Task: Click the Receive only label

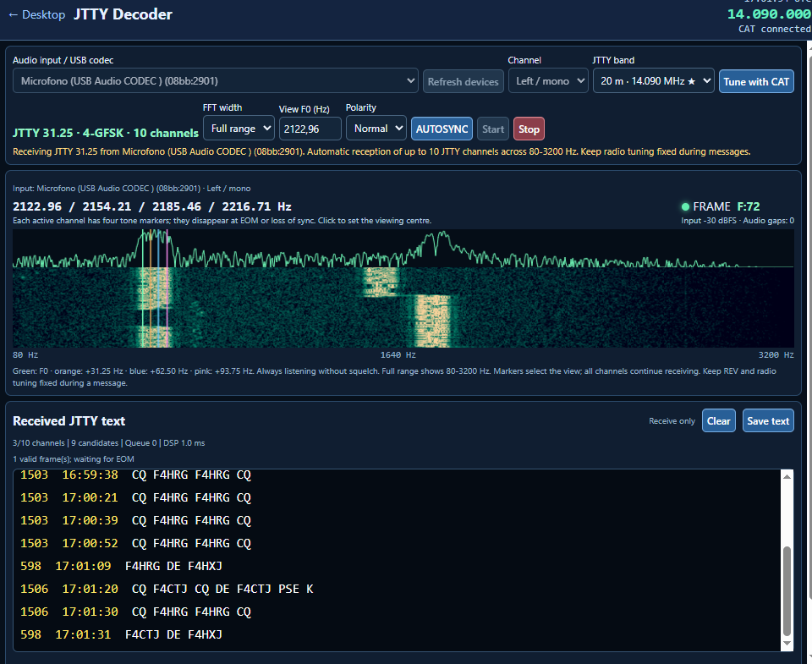Action: (672, 421)
